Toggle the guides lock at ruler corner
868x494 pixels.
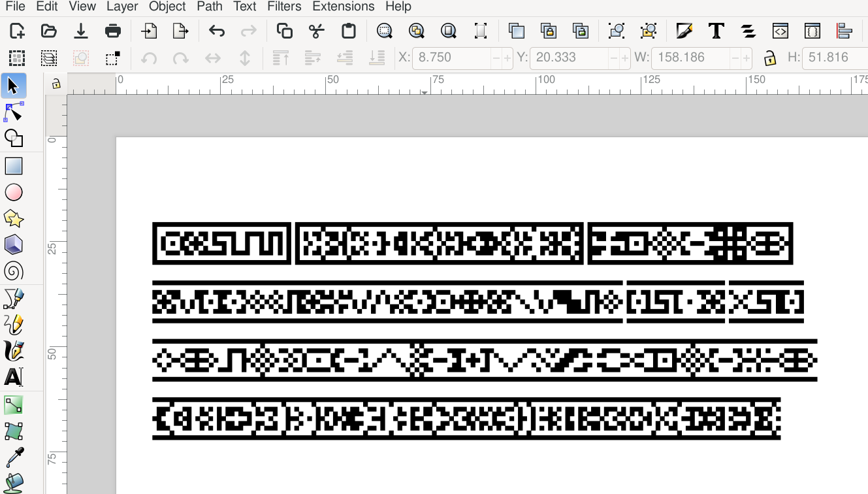click(56, 84)
